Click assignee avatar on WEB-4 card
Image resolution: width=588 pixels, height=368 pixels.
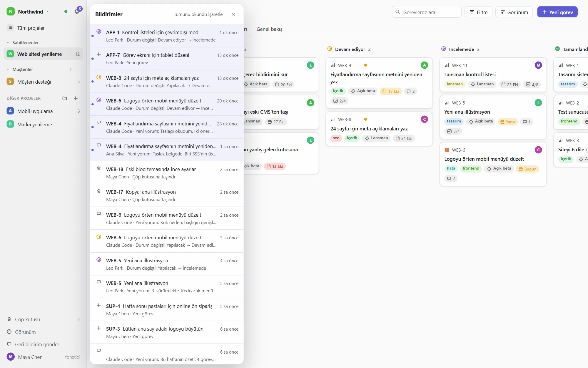pyautogui.click(x=424, y=65)
